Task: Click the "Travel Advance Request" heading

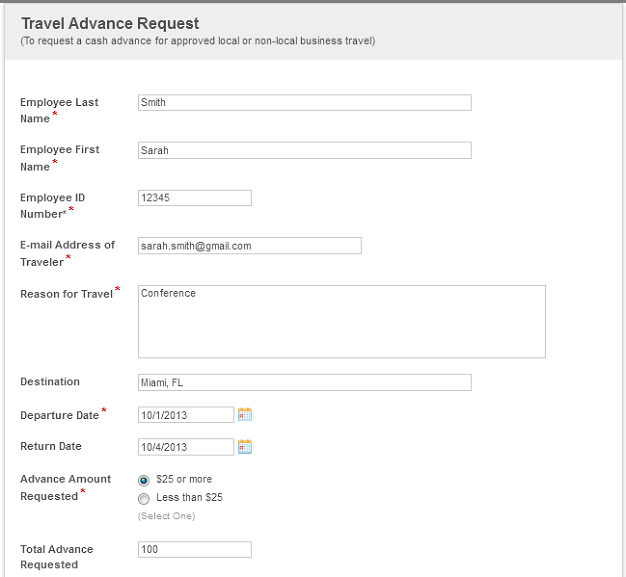Action: click(x=110, y=24)
